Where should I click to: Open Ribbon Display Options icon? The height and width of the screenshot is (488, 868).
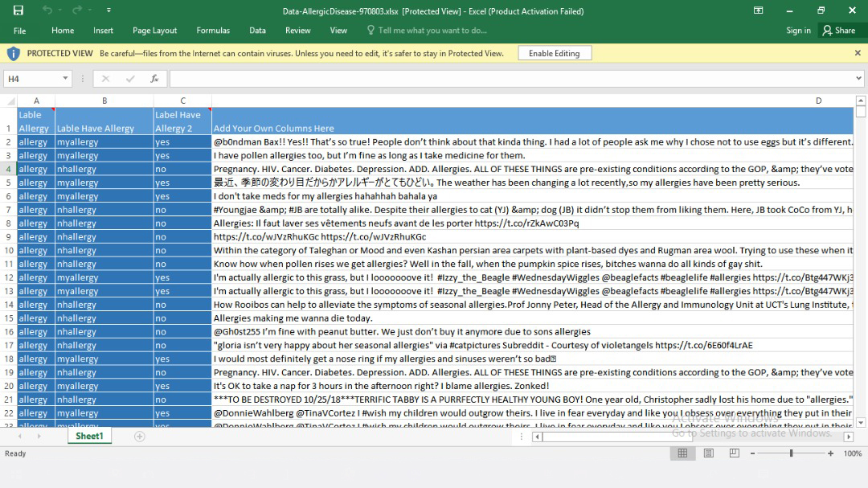758,10
